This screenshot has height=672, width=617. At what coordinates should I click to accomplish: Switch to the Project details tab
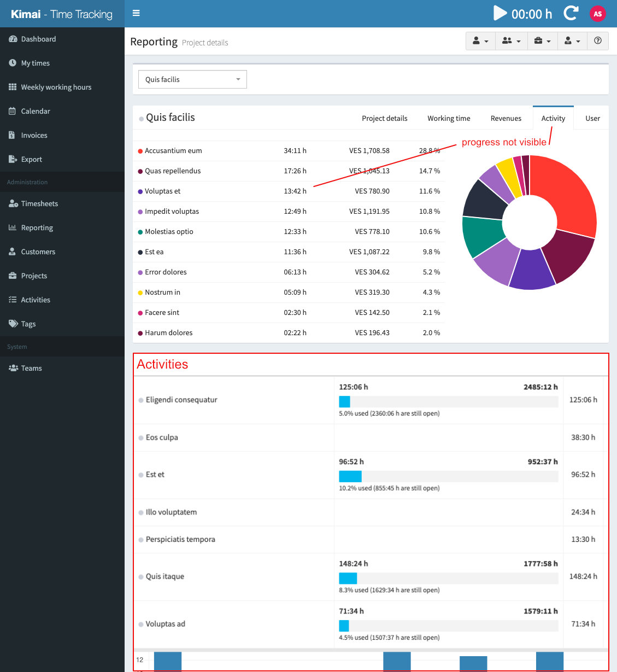385,118
